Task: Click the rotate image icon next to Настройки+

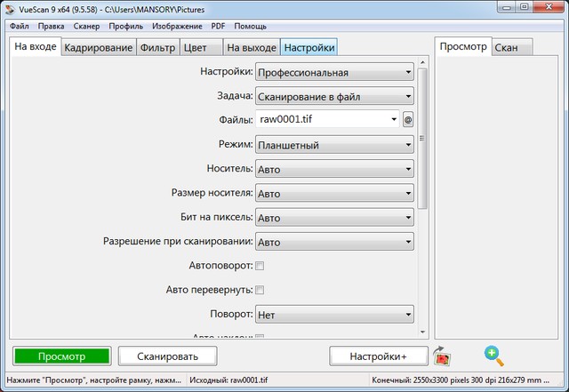Action: tap(442, 356)
